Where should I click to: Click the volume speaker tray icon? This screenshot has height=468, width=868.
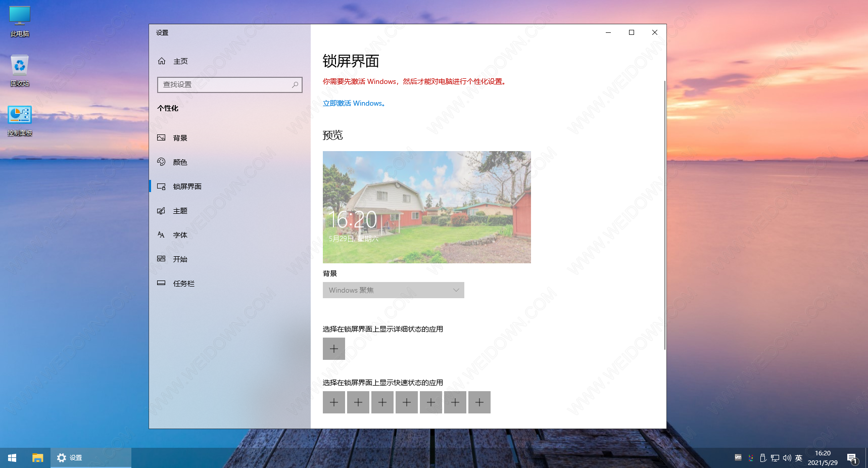787,458
